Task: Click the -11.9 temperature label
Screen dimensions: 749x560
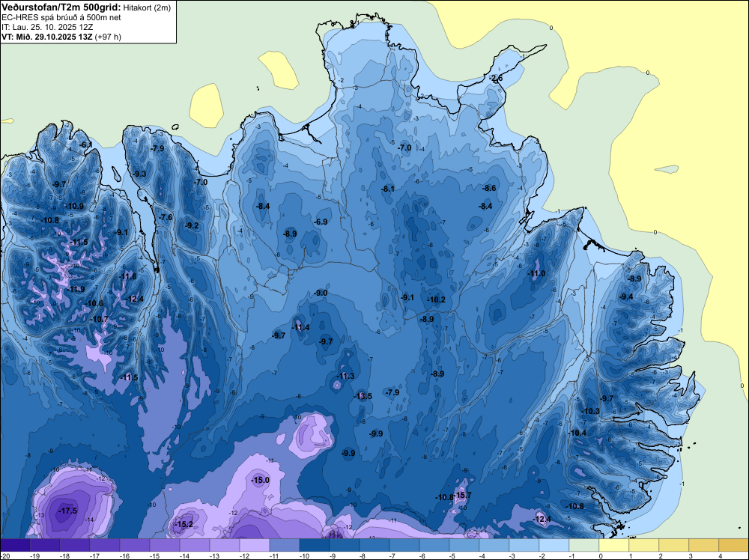Action: click(76, 289)
